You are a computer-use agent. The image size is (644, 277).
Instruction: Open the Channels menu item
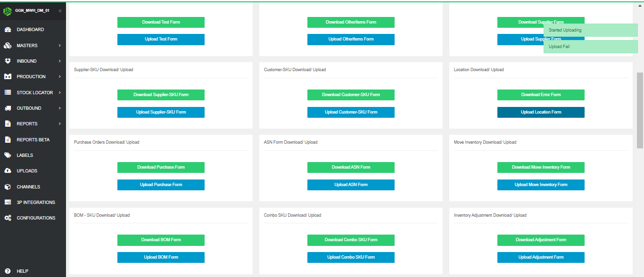point(28,187)
